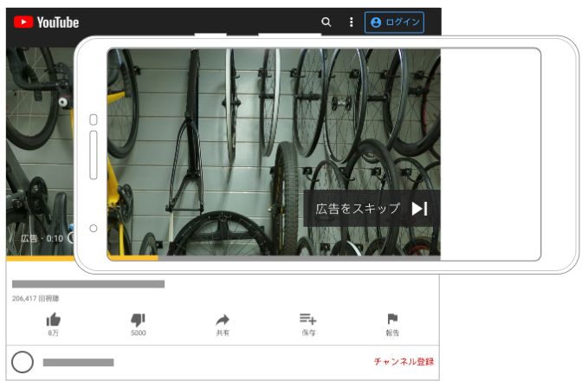Viewport: 588px width, 388px height.
Task: Skip the ad with 広告をスキップ
Action: 372,209
